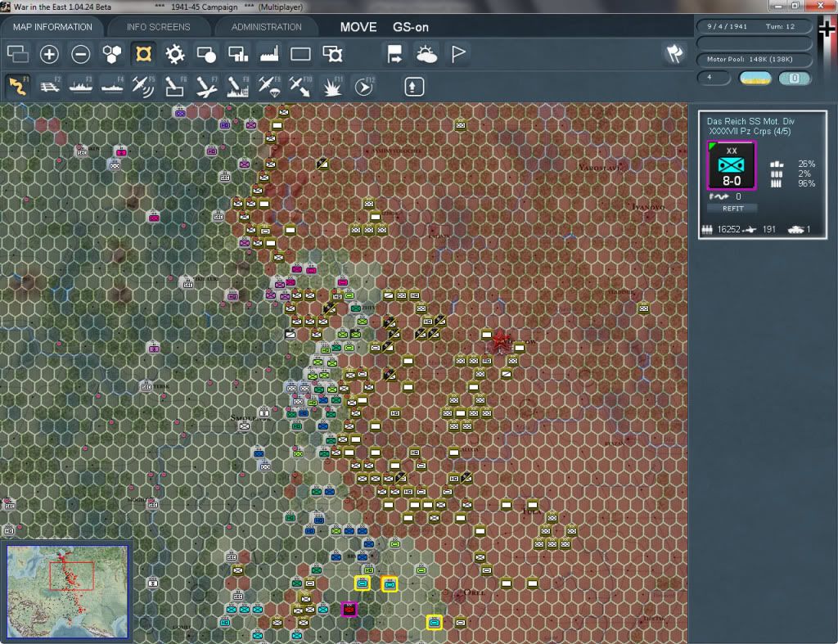This screenshot has height=644, width=838.
Task: Select the F3 naval transport mode icon
Action: (81, 86)
